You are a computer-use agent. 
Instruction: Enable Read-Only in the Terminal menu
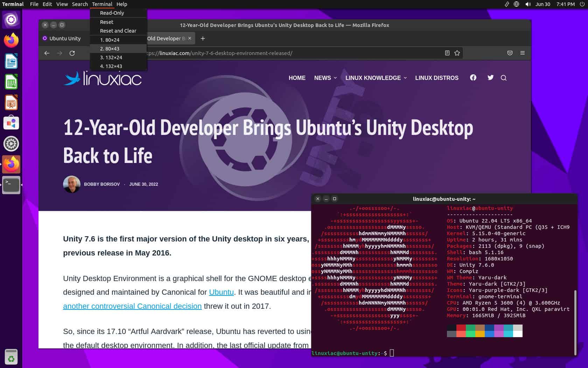tap(112, 13)
